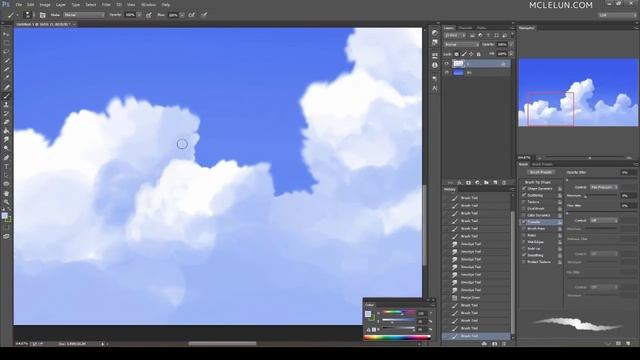Delete current state with History trash icon
Image resolution: width=640 pixels, height=360 pixels.
tap(504, 344)
